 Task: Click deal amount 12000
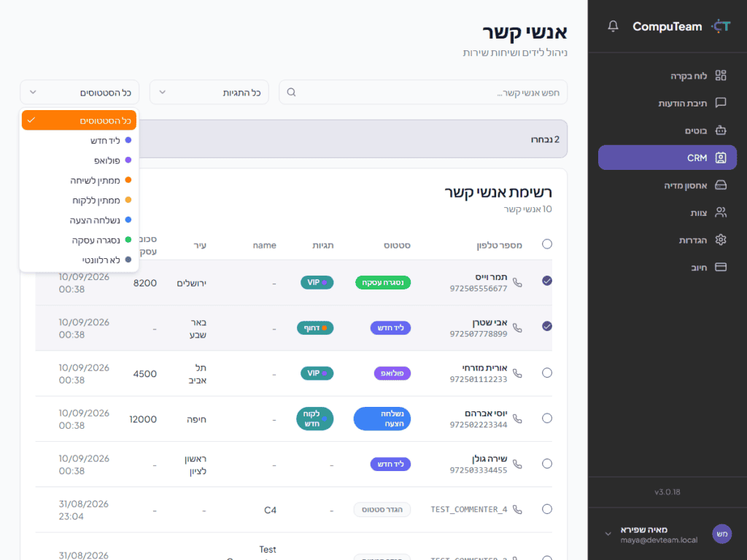[143, 419]
